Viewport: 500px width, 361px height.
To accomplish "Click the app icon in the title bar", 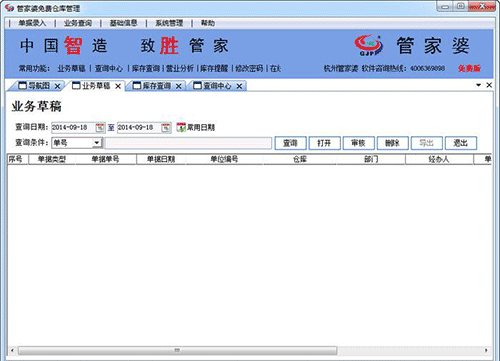I will 9,8.
